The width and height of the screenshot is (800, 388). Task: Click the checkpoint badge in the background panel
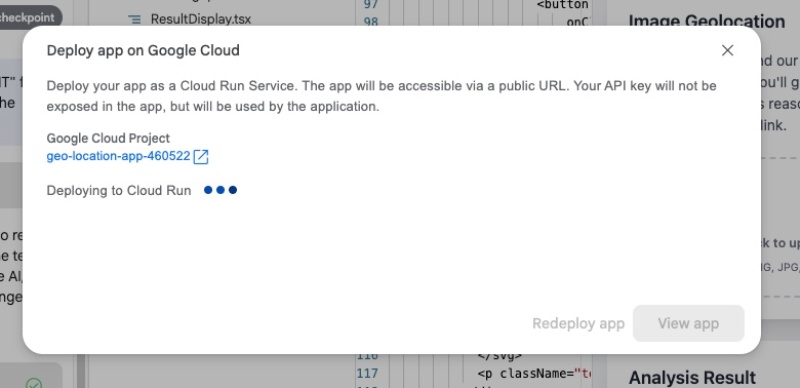tap(31, 17)
